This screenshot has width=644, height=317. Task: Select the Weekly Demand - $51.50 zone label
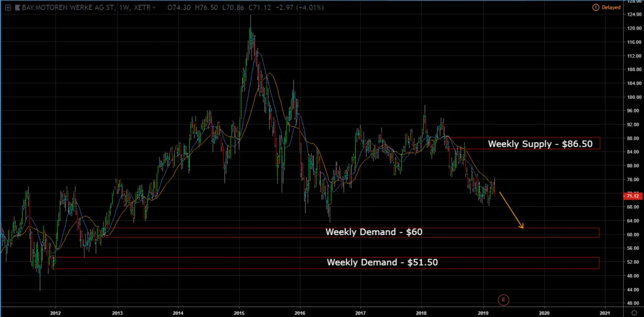point(382,262)
